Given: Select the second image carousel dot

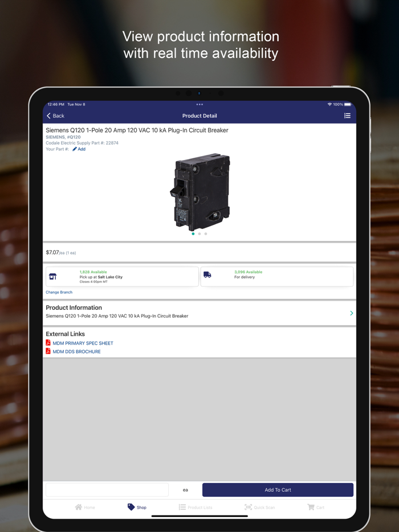Looking at the screenshot, I should [x=199, y=234].
